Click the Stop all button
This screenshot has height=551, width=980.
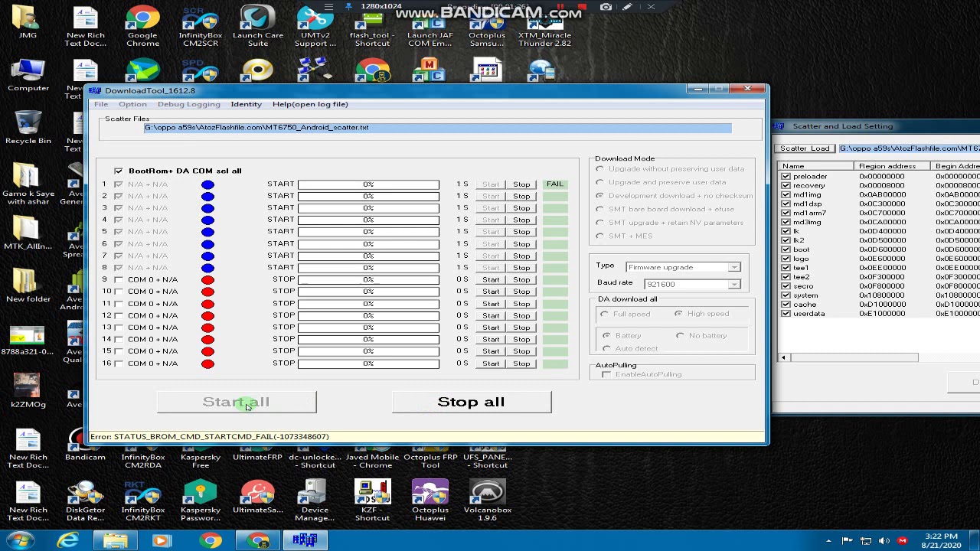[471, 402]
